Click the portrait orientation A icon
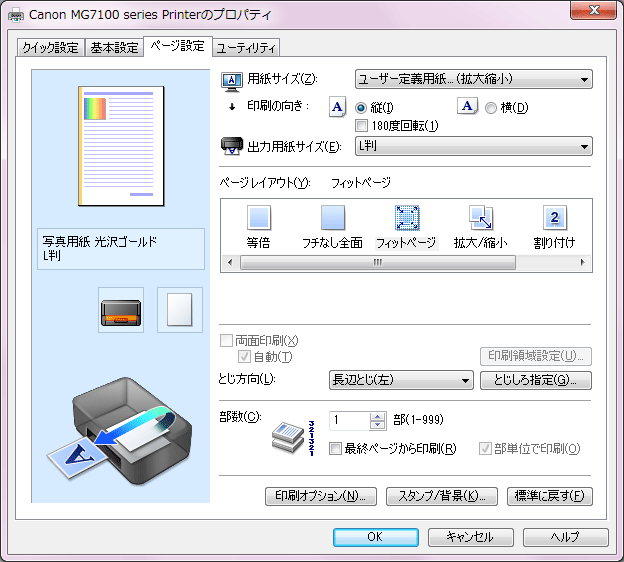Screen dimensions: 624x562 pos(337,107)
